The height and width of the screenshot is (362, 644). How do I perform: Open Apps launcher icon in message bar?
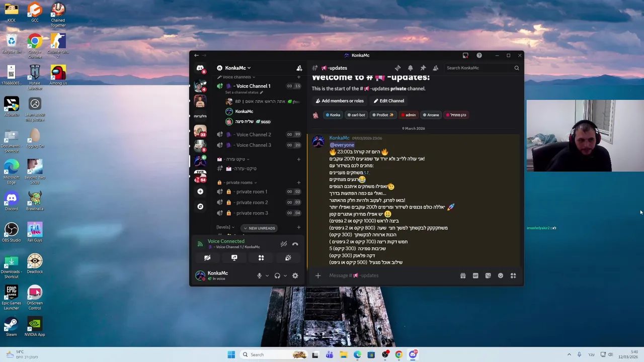pos(513,276)
